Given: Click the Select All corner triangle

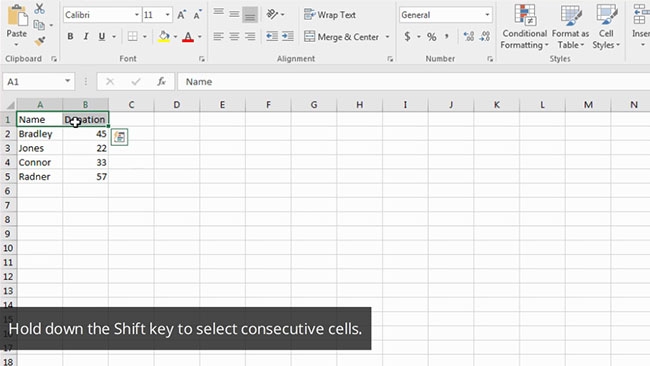Looking at the screenshot, I should point(10,105).
